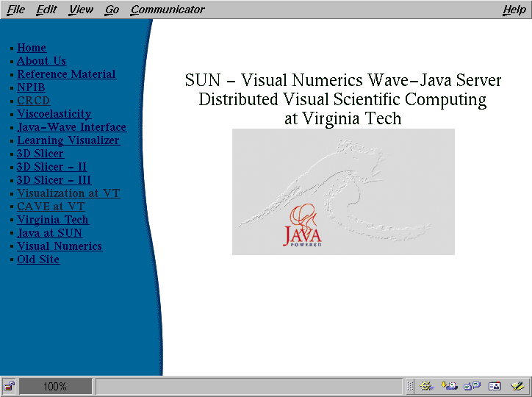Open the Go menu
The image size is (532, 397).
pos(112,10)
